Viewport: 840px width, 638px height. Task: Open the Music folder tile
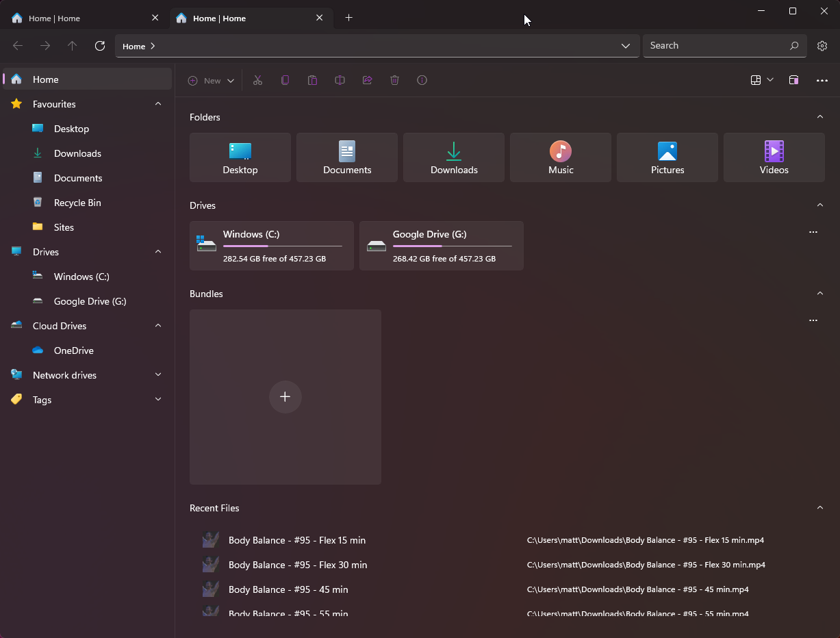(561, 157)
